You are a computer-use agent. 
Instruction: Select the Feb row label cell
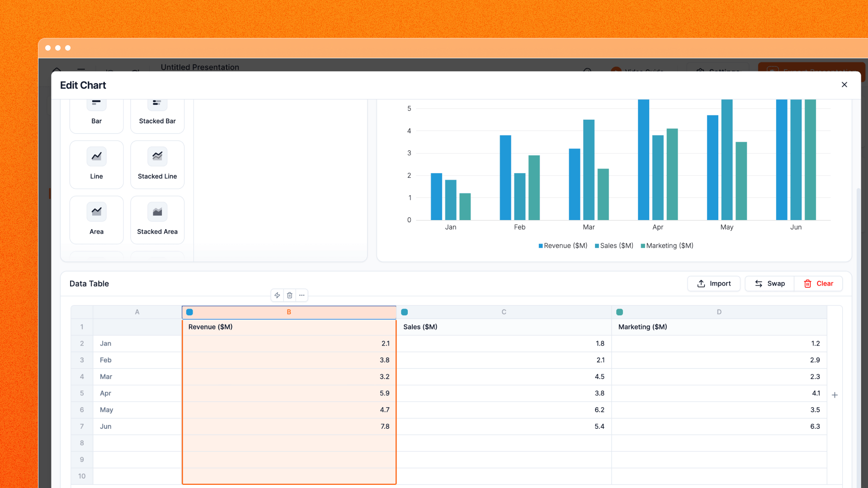[137, 360]
